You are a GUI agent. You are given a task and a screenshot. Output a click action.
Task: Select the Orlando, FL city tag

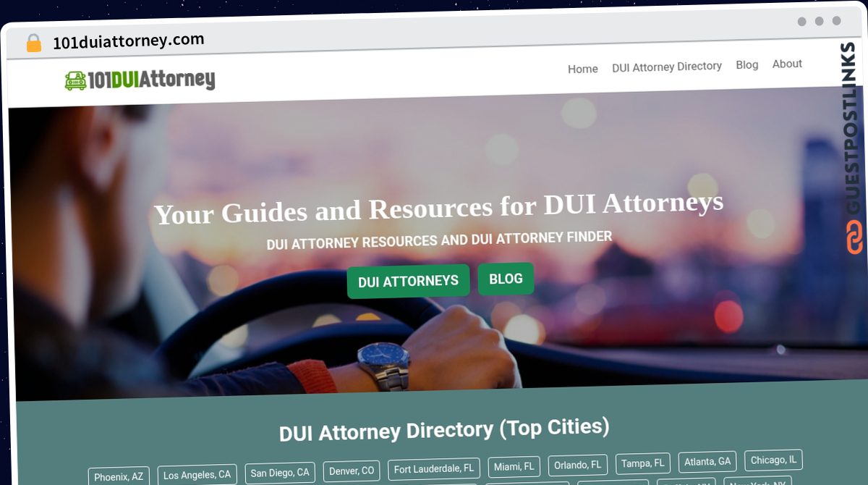tap(577, 465)
